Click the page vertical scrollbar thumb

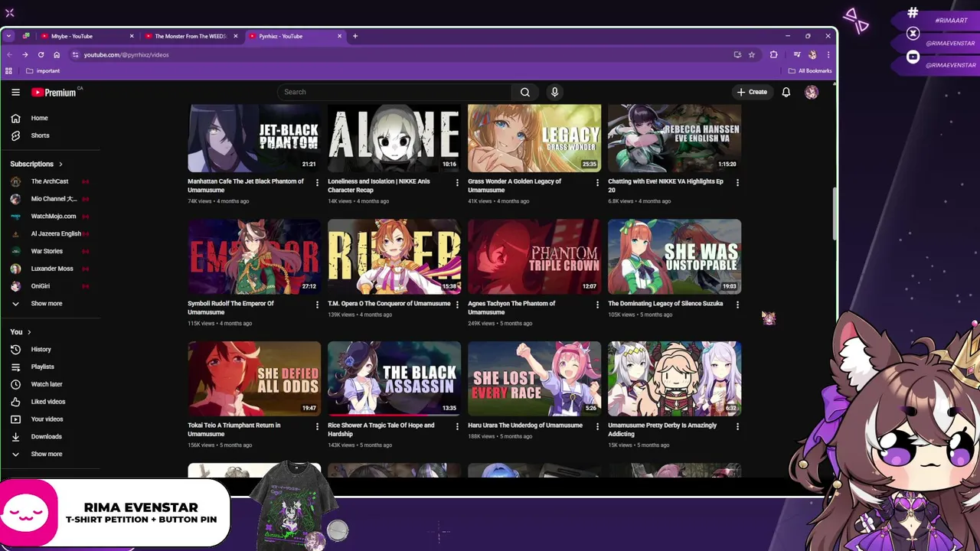click(835, 214)
